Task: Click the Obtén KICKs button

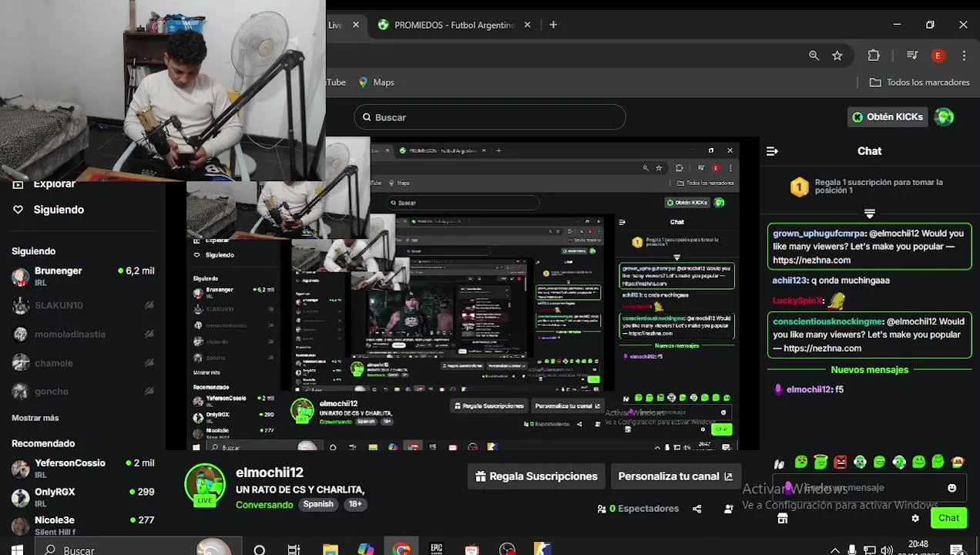Action: pyautogui.click(x=887, y=117)
